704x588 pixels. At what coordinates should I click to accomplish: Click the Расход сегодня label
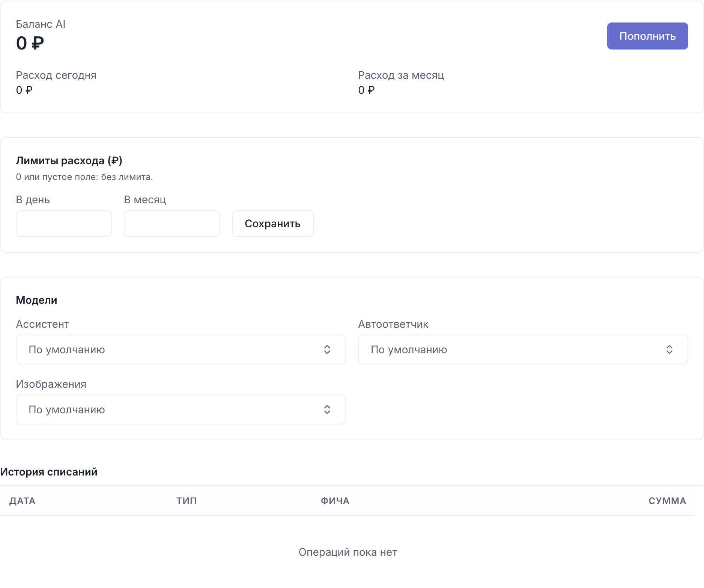pyautogui.click(x=56, y=75)
